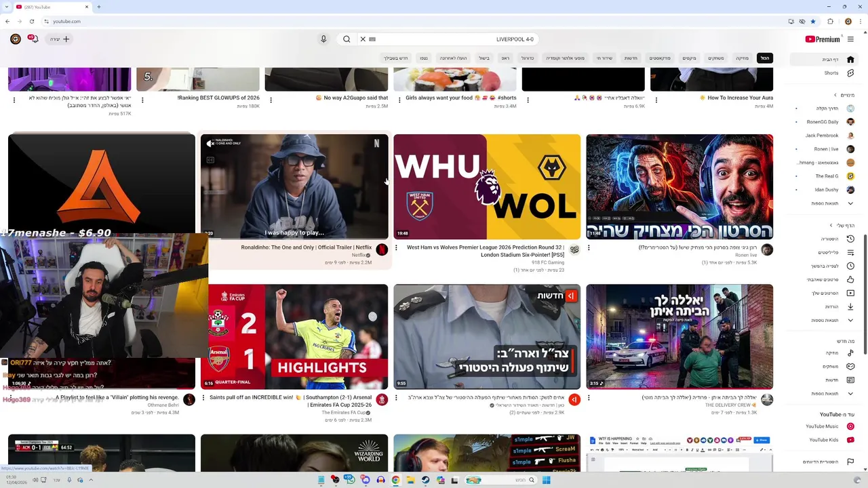868x488 pixels.
Task: Open Google Chrome taskbar icon
Action: coord(395,480)
